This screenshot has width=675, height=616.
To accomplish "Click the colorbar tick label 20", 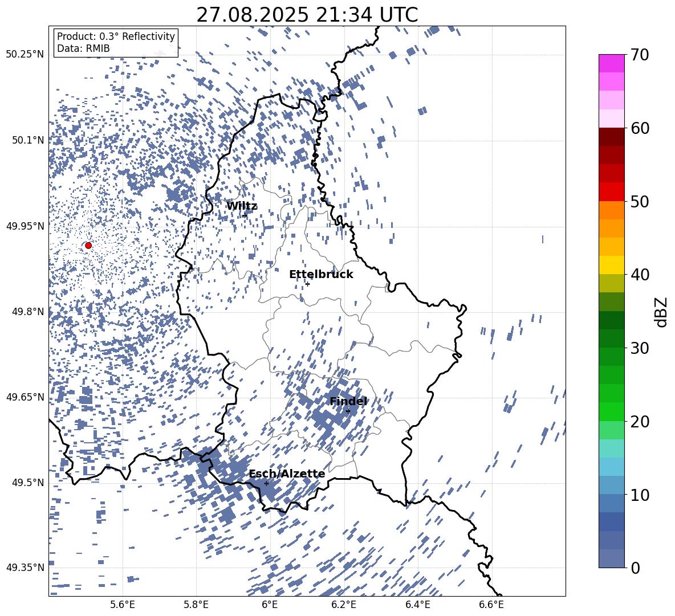I will click(x=640, y=422).
